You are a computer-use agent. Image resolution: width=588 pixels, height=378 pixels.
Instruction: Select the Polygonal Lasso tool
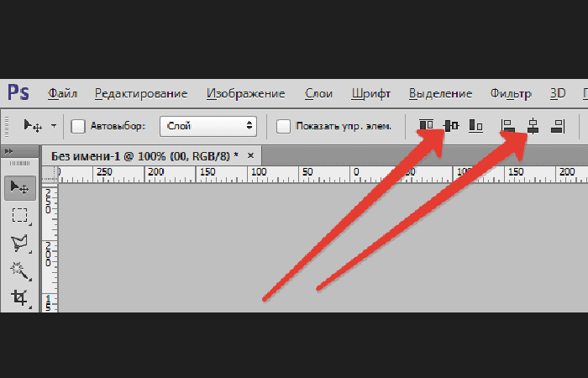pos(20,244)
